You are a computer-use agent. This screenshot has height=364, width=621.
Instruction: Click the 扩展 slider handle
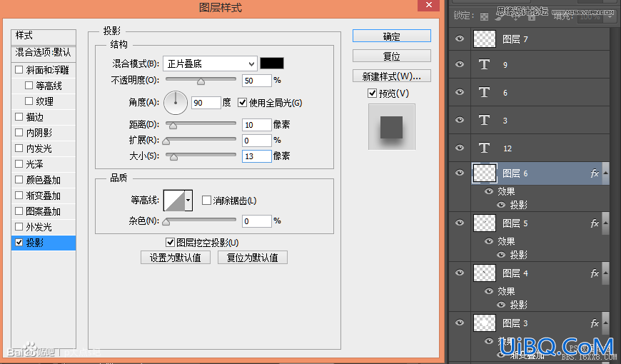click(x=166, y=141)
